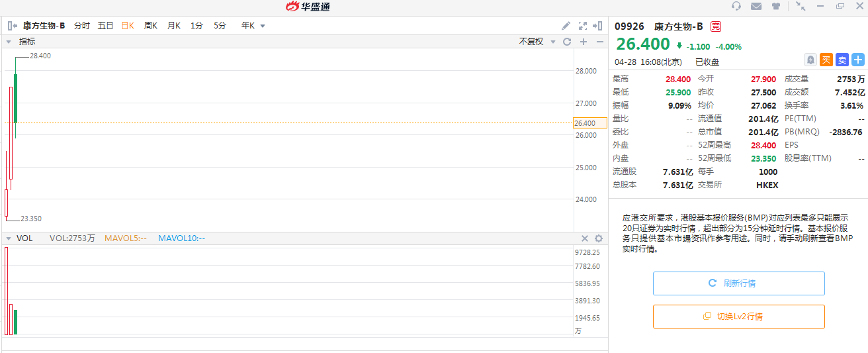Click the large 26.400 price
Screen dimensions: 868x353
click(643, 44)
